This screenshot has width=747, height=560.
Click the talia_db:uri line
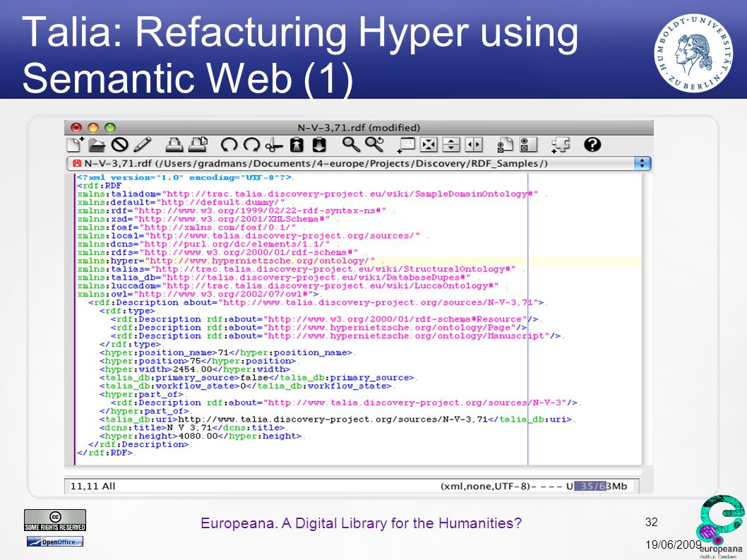(335, 419)
